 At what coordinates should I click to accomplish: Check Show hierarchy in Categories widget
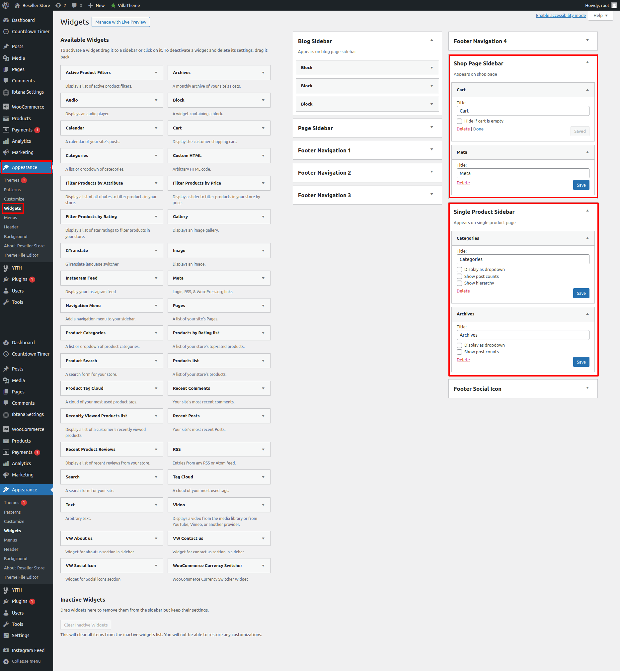click(x=459, y=283)
